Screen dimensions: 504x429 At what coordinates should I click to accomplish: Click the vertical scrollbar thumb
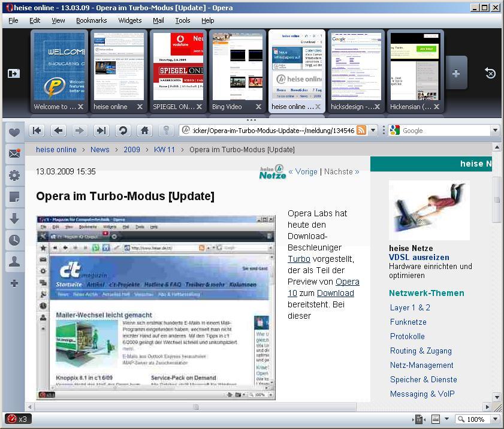tap(497, 200)
